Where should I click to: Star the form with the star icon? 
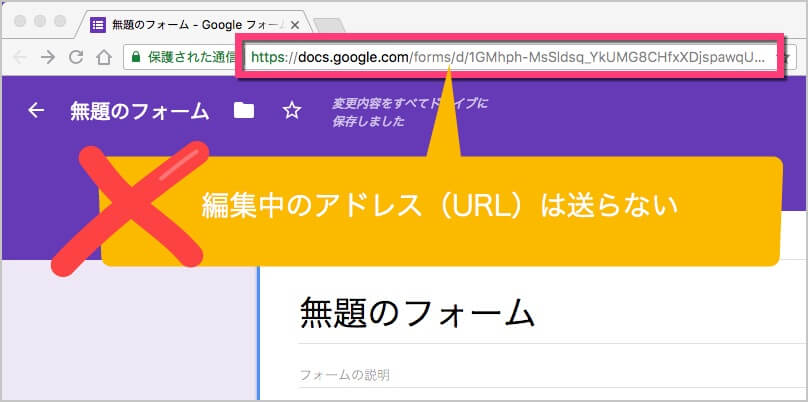[x=292, y=110]
